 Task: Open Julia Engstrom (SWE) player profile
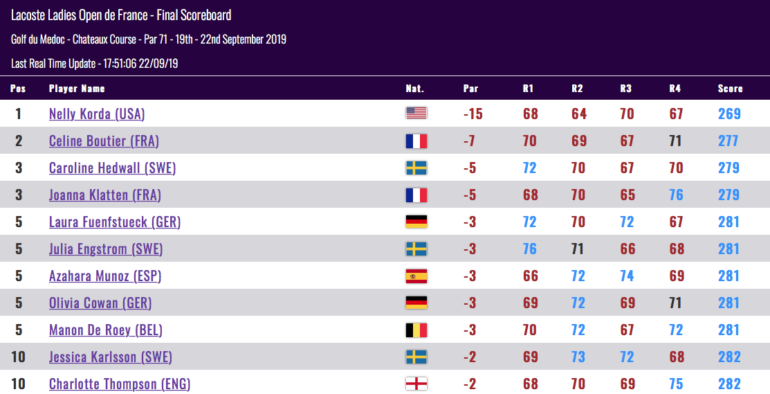[x=106, y=249]
